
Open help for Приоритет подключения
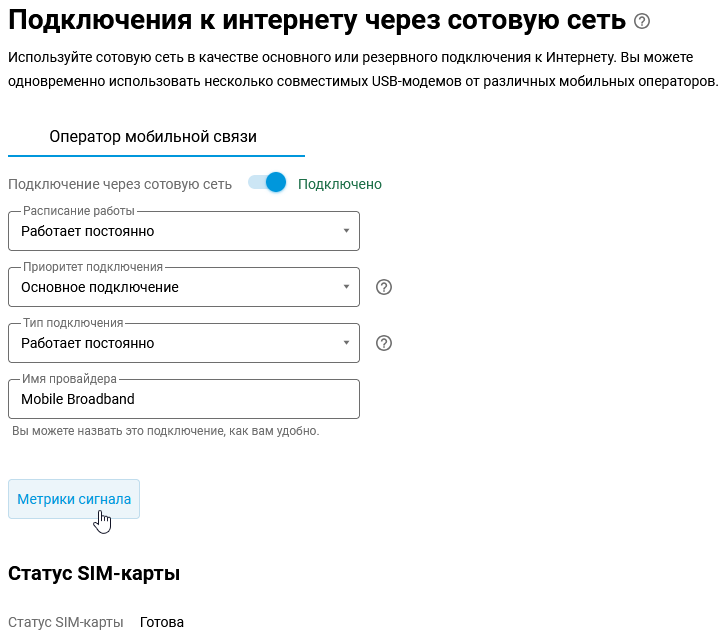coord(383,287)
